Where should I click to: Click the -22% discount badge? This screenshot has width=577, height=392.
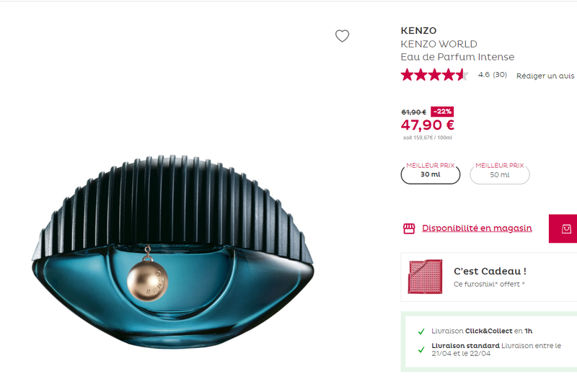[442, 112]
